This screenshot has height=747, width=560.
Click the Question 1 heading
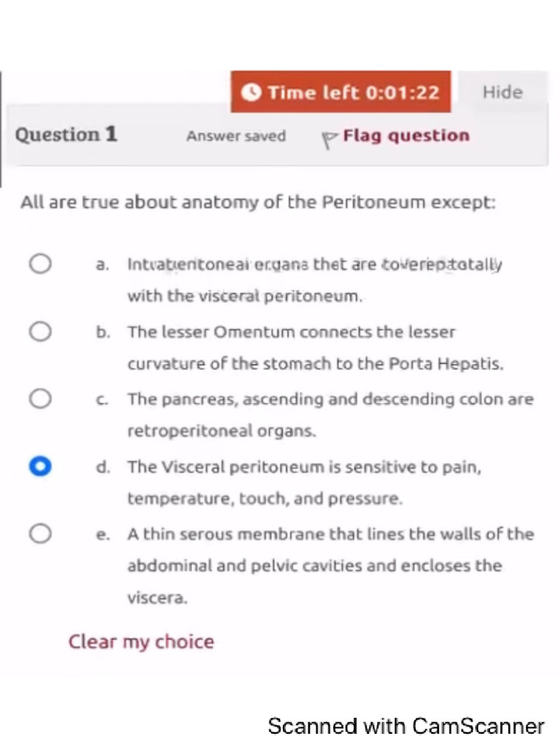66,134
